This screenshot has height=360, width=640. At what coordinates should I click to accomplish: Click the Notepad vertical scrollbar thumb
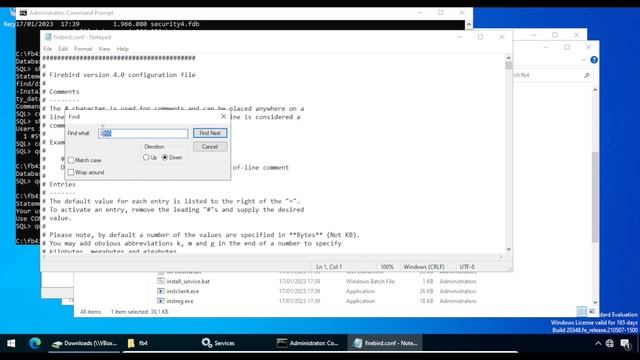(508, 65)
